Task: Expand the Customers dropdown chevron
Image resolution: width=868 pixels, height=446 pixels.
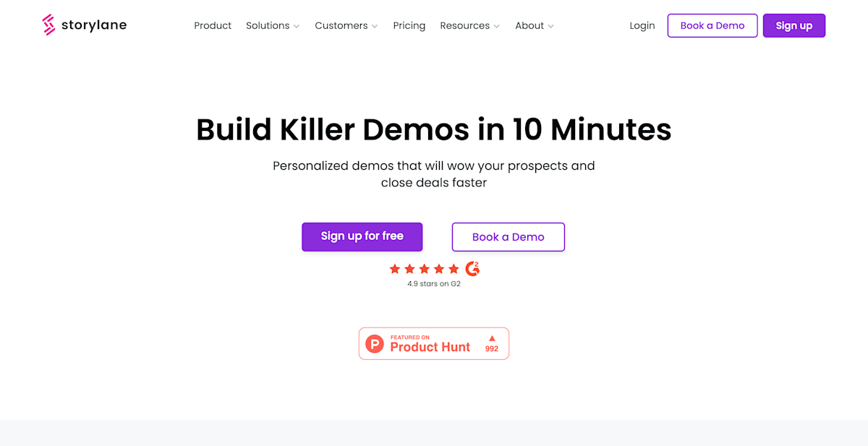Action: (375, 26)
